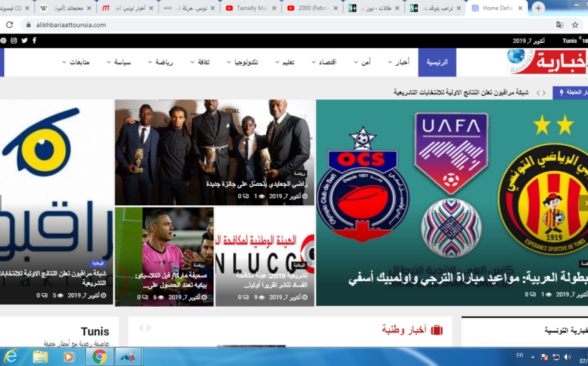Open the File Explorer folder in taskbar

coord(40,356)
